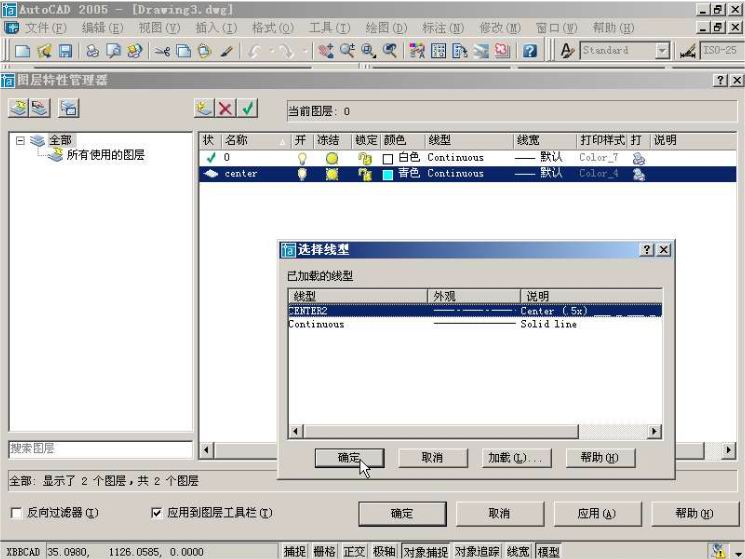Click the white color swatch for layer 0
The width and height of the screenshot is (745, 559).
[388, 159]
